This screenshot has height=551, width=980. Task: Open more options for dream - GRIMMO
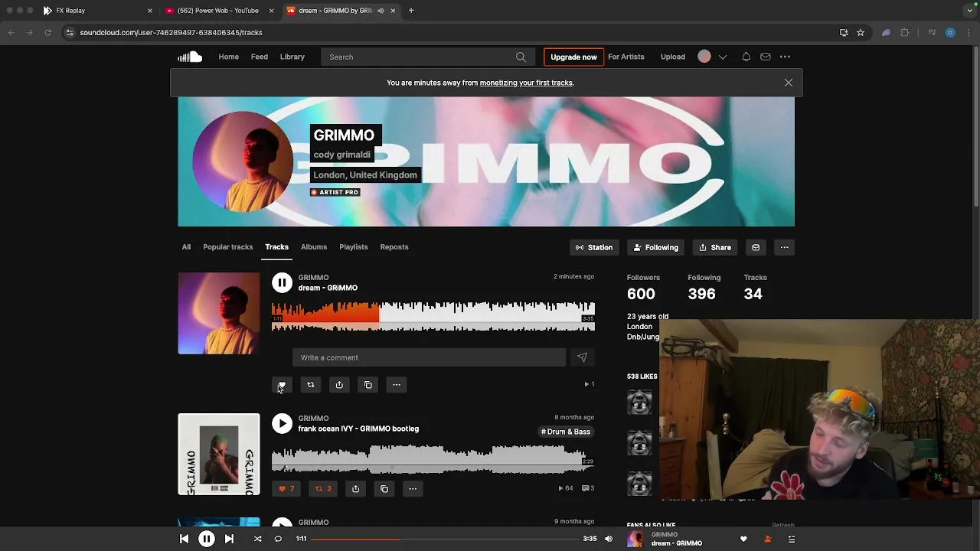click(396, 385)
